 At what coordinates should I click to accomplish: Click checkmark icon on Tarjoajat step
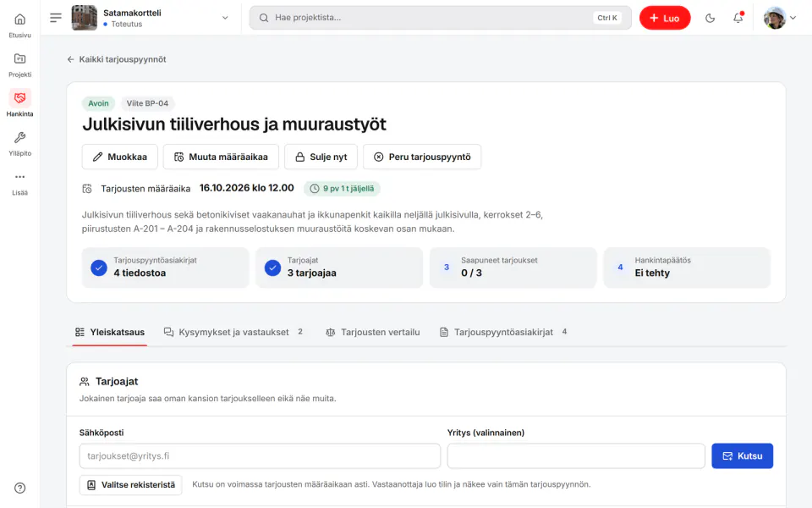[273, 268]
